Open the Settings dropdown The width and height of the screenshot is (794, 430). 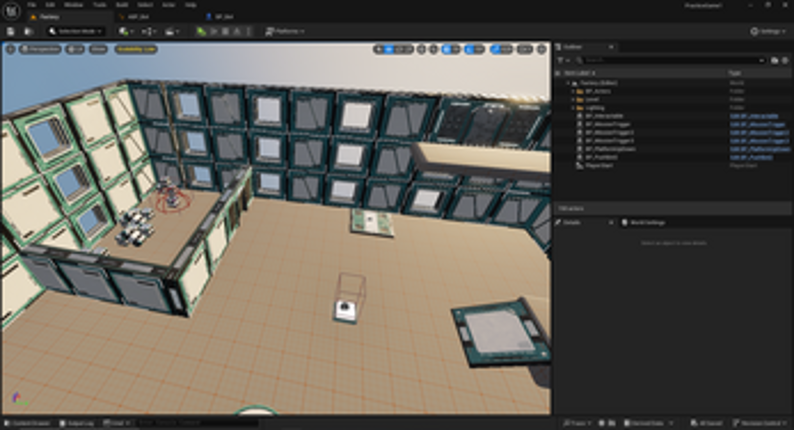[768, 31]
